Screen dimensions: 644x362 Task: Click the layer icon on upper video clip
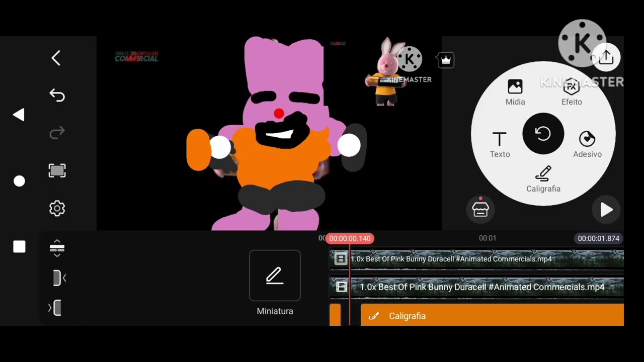[341, 259]
